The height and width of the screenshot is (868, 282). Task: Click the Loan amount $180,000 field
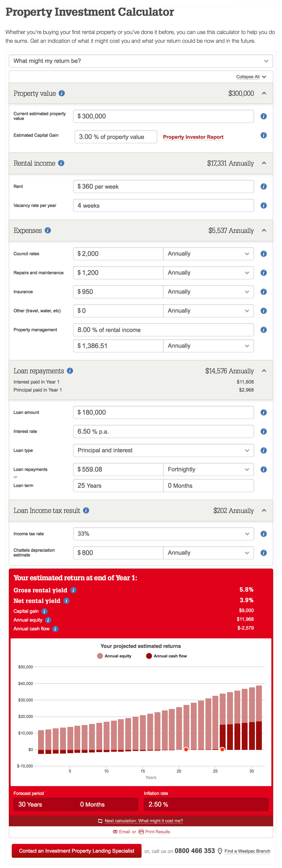[164, 412]
